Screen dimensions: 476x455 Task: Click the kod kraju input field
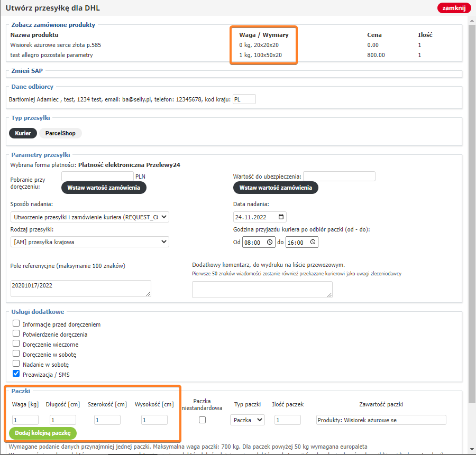point(244,99)
